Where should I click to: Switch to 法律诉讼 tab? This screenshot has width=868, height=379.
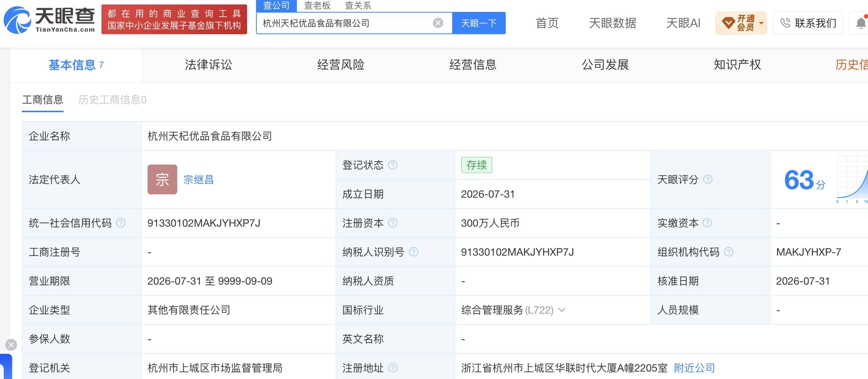pyautogui.click(x=208, y=65)
